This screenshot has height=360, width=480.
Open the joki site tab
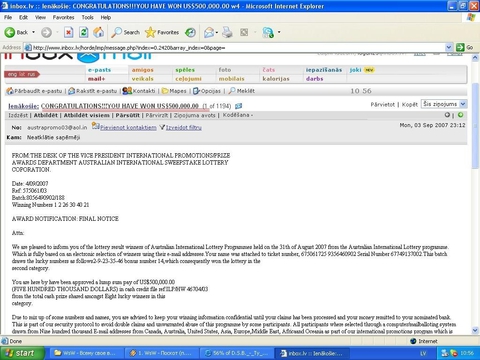point(355,70)
